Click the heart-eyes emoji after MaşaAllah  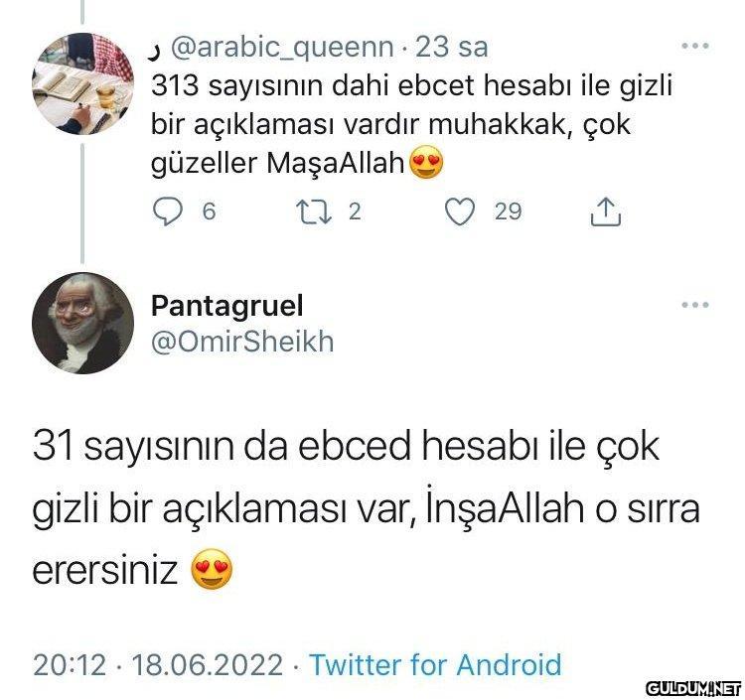tap(426, 163)
